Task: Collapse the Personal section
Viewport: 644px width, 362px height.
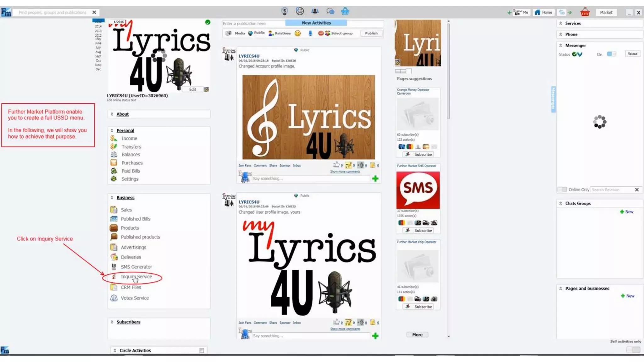Action: [x=112, y=130]
